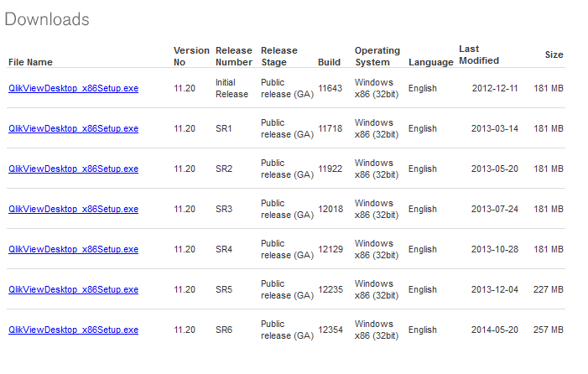Click the 257 MB size cell
This screenshot has width=588, height=374.
549,330
